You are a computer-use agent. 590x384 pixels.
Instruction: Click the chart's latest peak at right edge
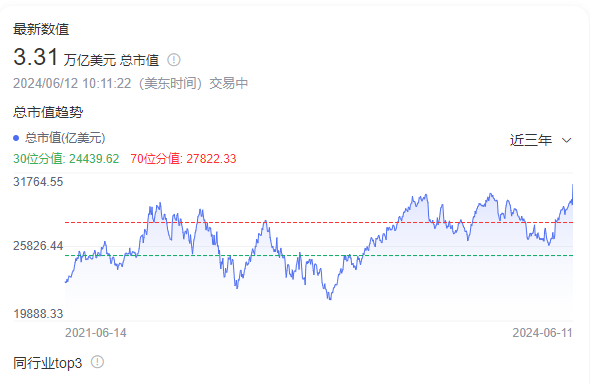(572, 185)
